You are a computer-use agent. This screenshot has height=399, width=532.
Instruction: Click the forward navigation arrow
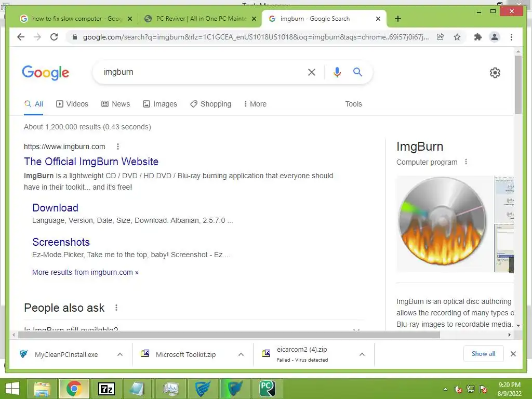pyautogui.click(x=37, y=37)
